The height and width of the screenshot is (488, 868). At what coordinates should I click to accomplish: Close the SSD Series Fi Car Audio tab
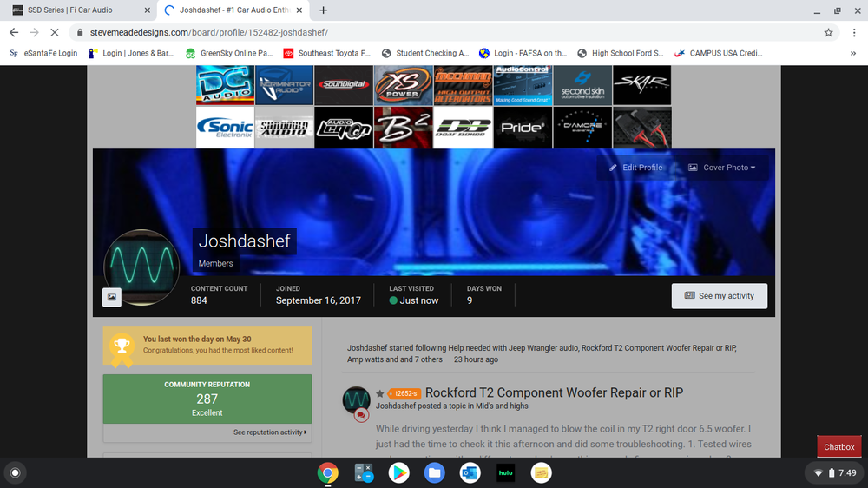click(147, 10)
